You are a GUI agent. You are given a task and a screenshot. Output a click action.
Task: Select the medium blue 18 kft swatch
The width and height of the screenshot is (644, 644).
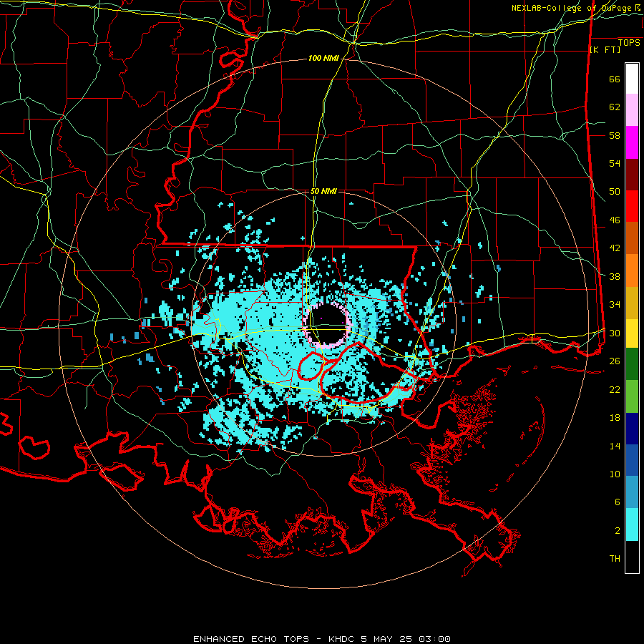632,460
